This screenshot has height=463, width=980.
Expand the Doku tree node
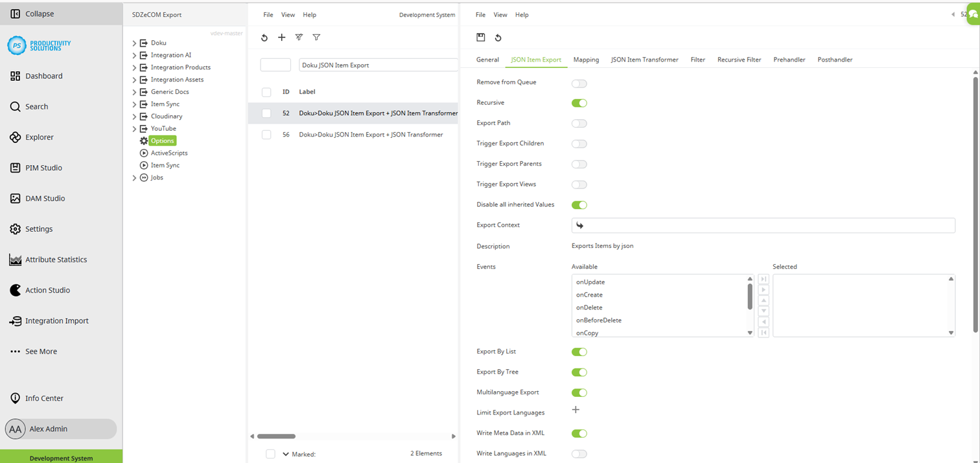(134, 43)
